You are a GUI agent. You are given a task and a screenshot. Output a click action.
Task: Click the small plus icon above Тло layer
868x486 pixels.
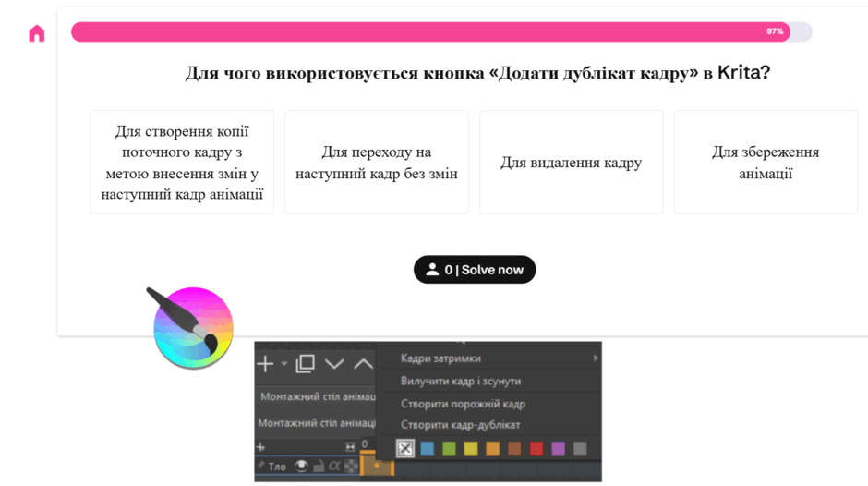coord(260,447)
